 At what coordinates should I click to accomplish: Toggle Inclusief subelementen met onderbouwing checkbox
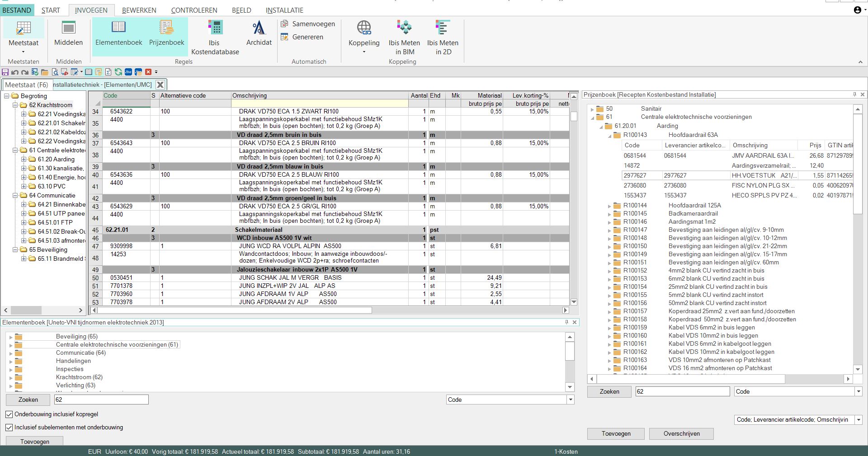tap(9, 428)
